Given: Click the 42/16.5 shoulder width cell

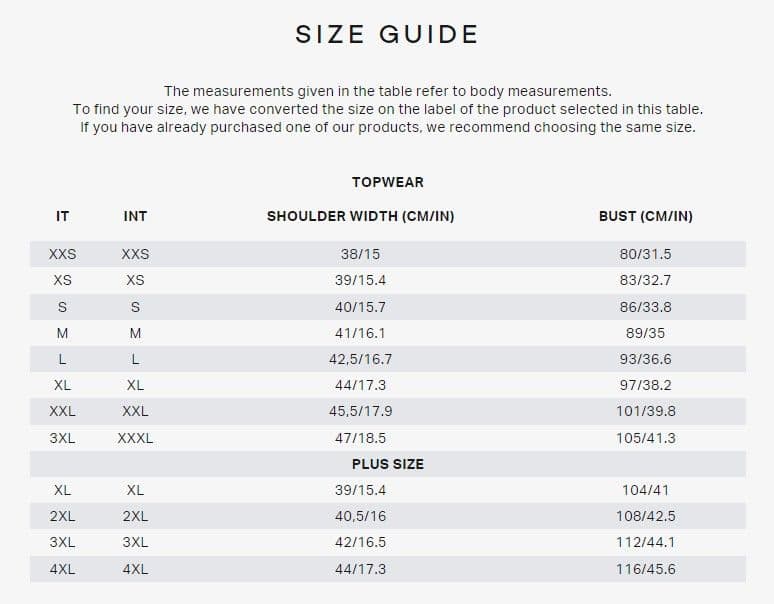Looking at the screenshot, I should coord(360,542).
